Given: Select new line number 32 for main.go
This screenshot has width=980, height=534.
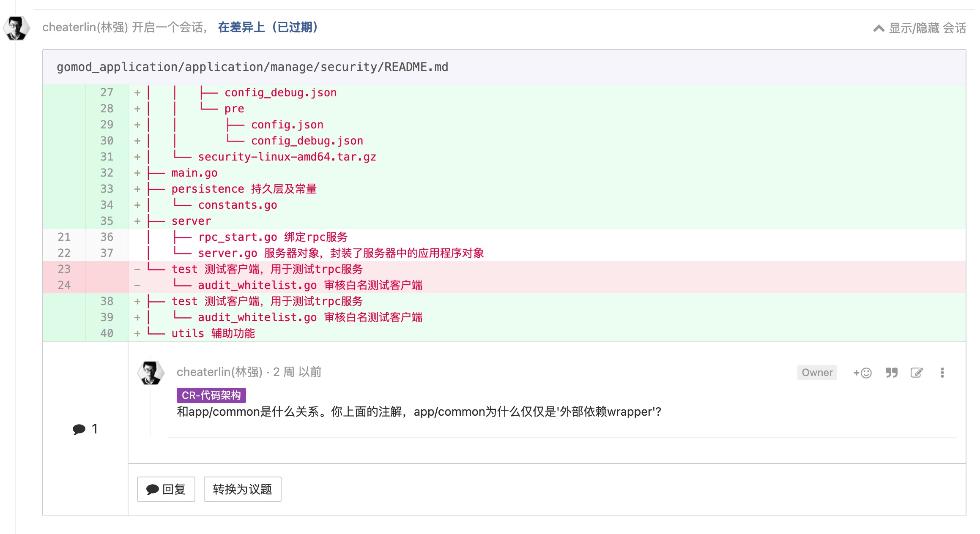Looking at the screenshot, I should (x=107, y=173).
